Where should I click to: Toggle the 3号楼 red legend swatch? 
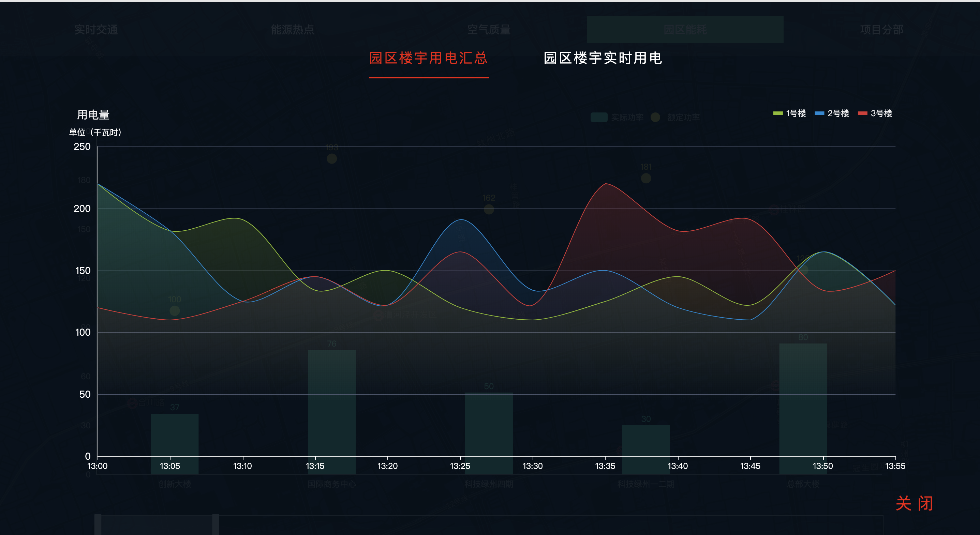tap(862, 113)
